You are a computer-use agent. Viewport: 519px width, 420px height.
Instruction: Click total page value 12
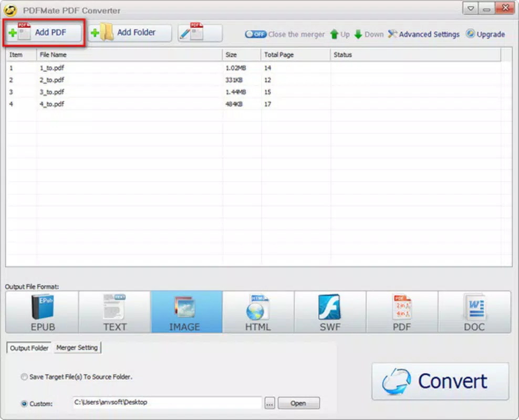pyautogui.click(x=267, y=80)
